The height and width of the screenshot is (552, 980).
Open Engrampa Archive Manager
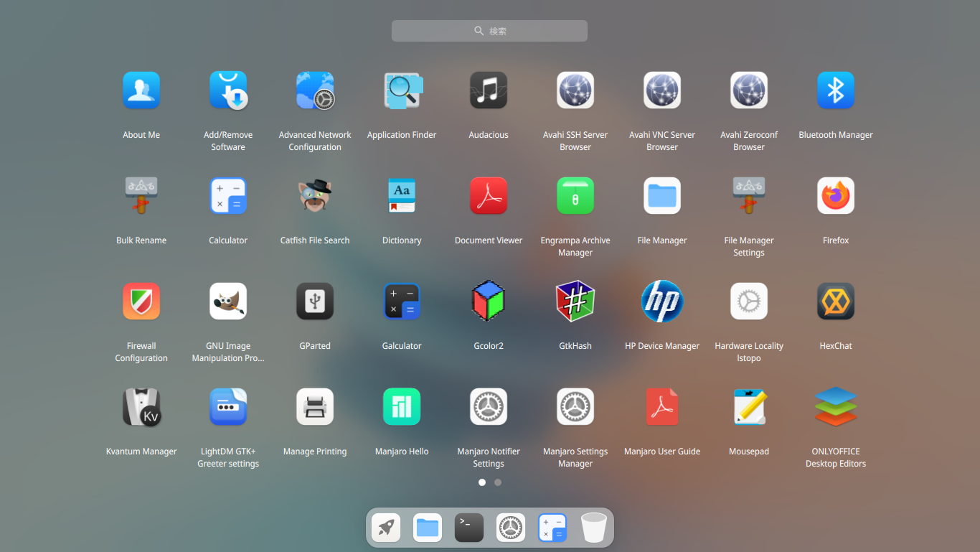(x=575, y=196)
